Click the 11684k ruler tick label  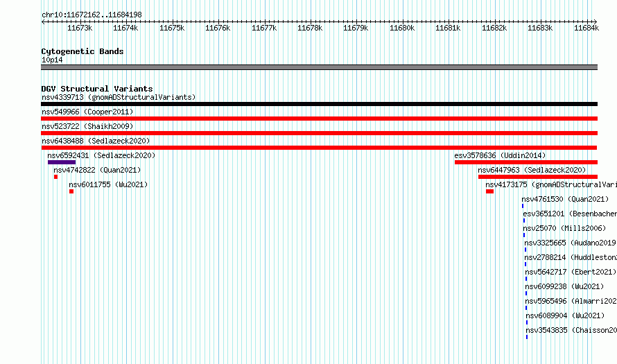point(586,28)
